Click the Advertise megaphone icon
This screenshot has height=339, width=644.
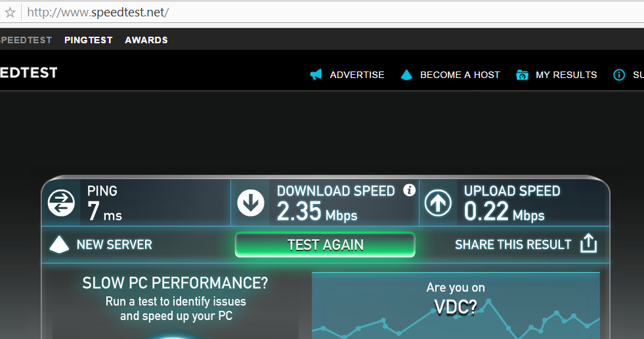(x=316, y=75)
